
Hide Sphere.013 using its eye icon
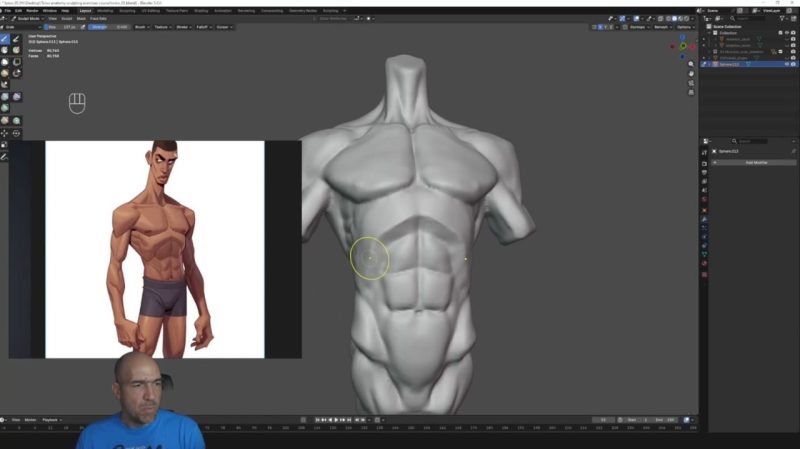click(786, 64)
